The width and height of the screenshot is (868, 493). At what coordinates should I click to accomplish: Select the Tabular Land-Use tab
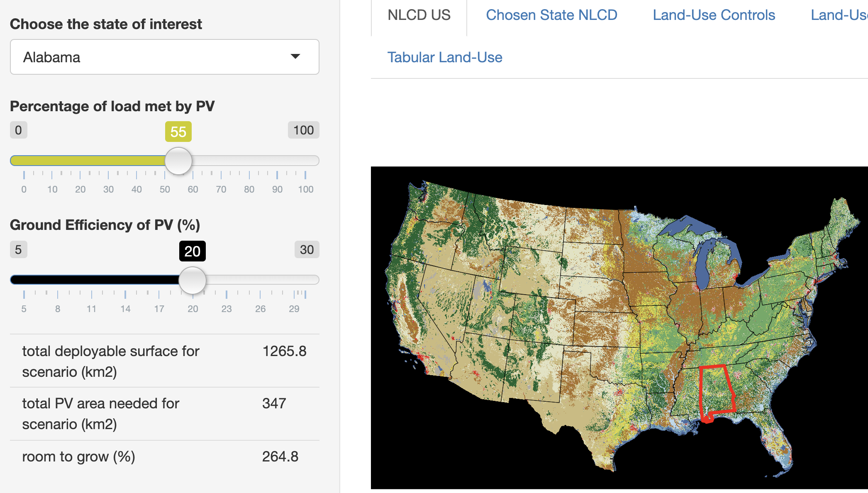[445, 57]
